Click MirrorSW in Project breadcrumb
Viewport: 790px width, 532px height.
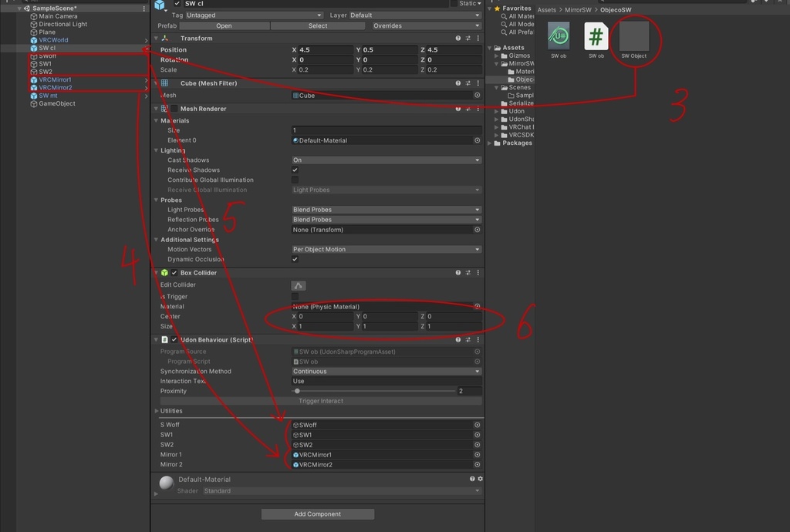tap(578, 9)
